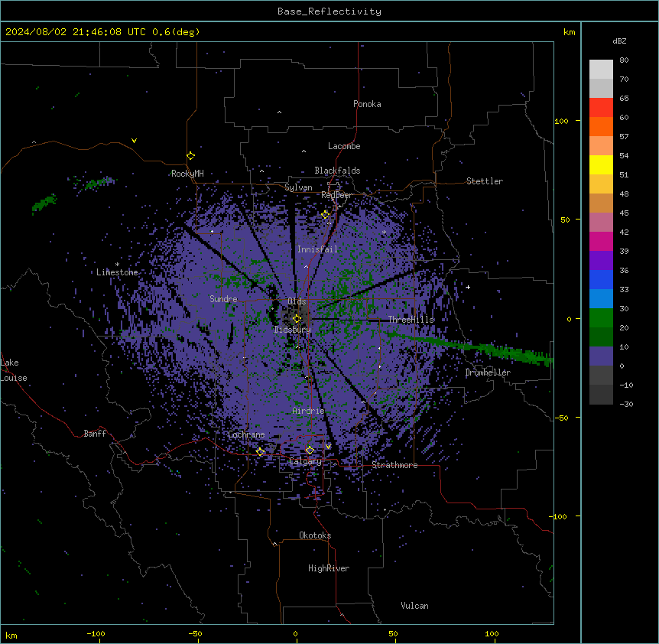
Task: Select the yellow V marker northwest of RockyMH
Action: point(134,141)
